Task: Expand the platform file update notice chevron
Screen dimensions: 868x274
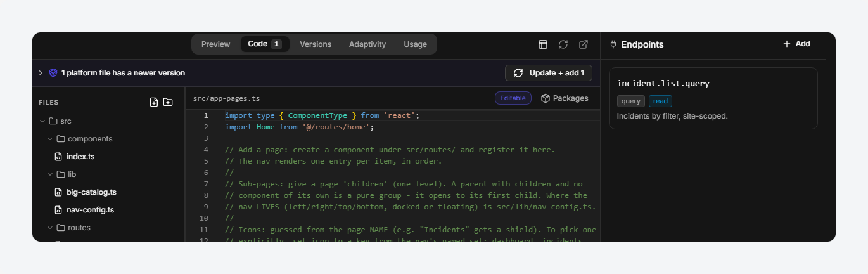Action: pos(41,73)
